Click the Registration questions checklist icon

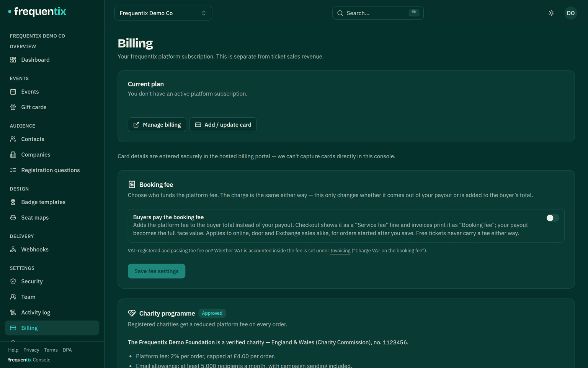13,170
